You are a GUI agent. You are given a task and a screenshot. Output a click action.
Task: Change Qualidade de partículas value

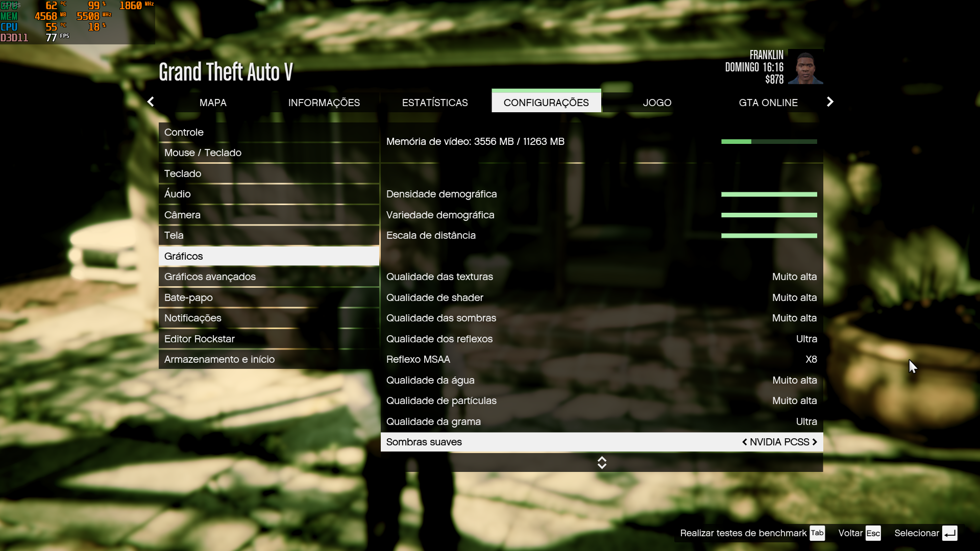pyautogui.click(x=794, y=400)
